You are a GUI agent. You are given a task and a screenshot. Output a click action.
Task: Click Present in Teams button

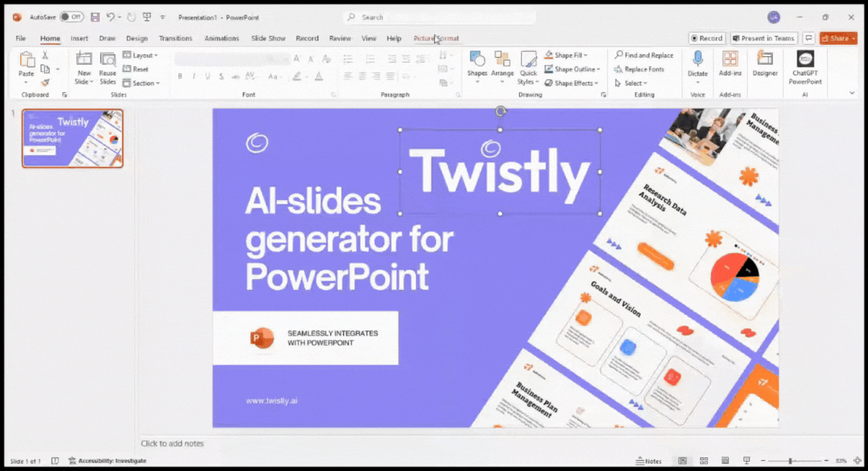click(764, 38)
